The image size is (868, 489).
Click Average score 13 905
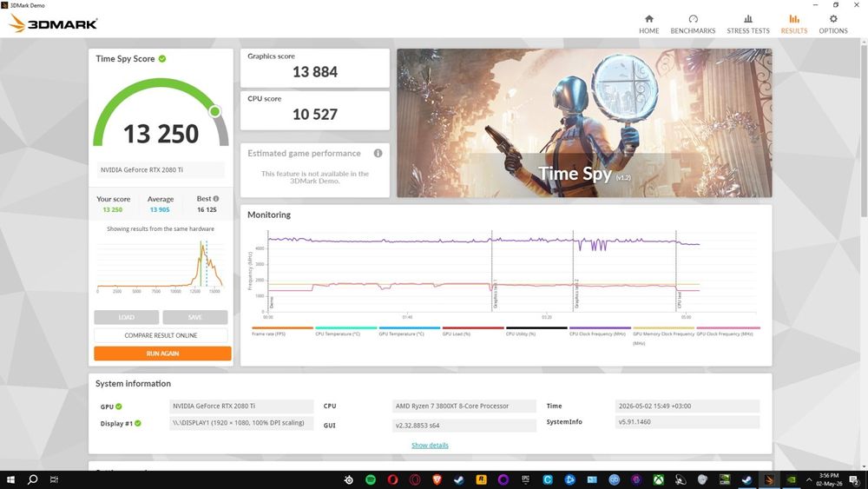160,210
